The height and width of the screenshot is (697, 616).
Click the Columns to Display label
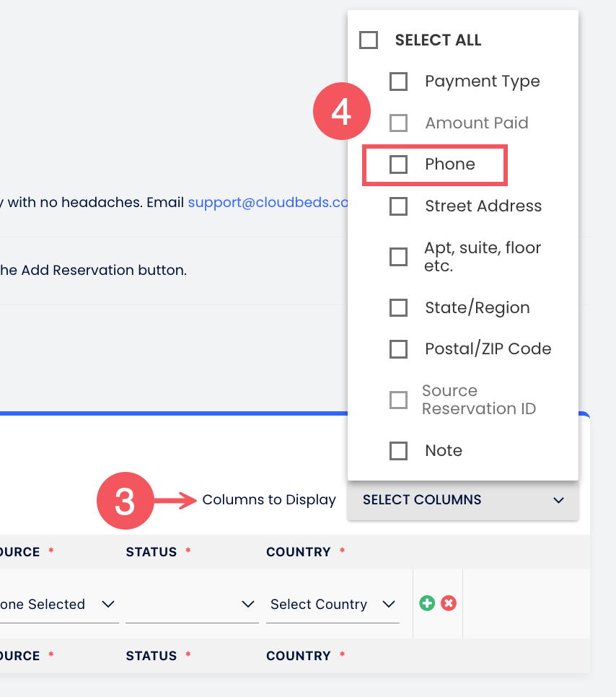(269, 500)
